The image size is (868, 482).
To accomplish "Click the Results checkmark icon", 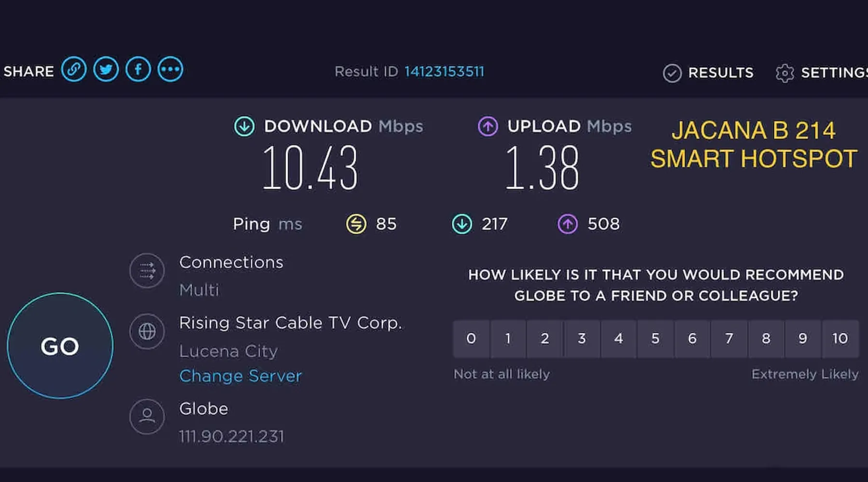I will tap(672, 73).
